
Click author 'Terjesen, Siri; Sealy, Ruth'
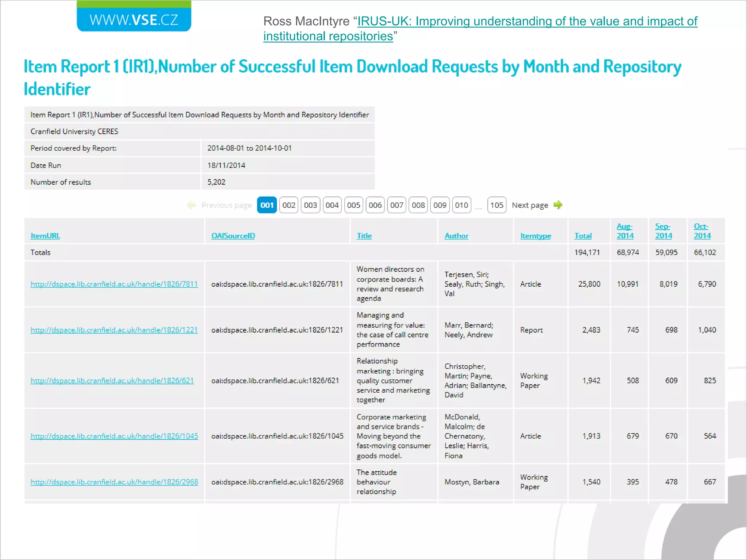pyautogui.click(x=475, y=284)
